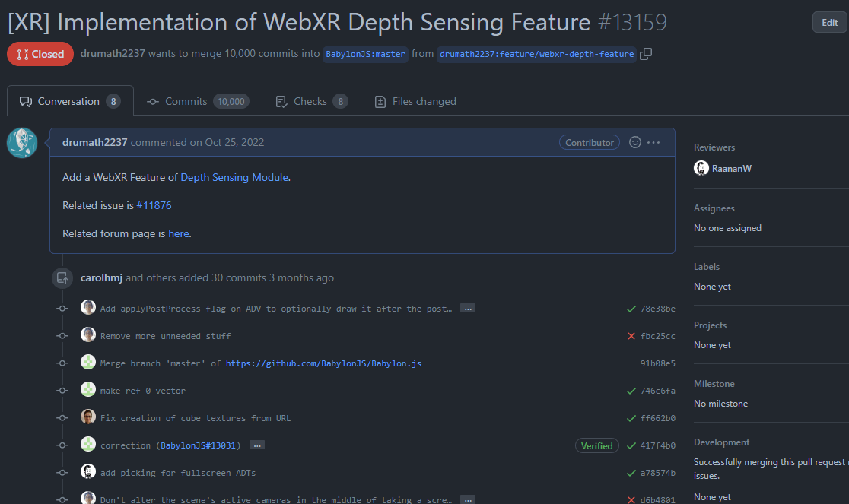Open commit hash 91b08e5
This screenshot has height=504, width=849.
pyautogui.click(x=657, y=363)
